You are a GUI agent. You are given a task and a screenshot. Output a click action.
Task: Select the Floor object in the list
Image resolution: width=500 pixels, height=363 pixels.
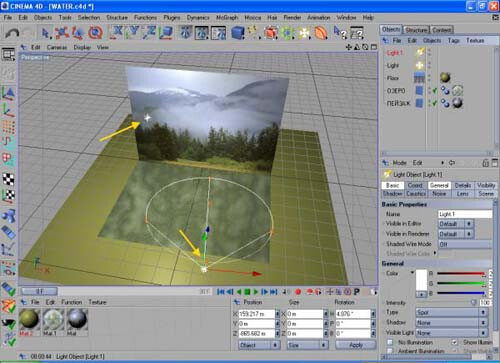[393, 78]
